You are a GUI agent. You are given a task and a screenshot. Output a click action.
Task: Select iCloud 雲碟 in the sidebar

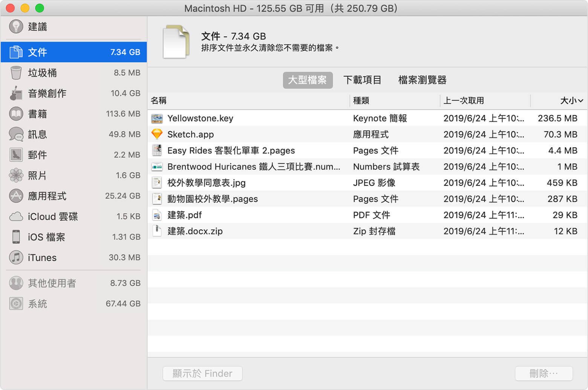pyautogui.click(x=74, y=216)
